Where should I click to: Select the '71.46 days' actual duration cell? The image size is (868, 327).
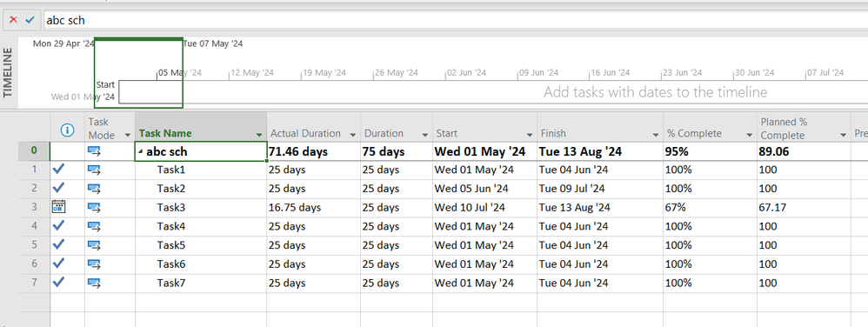pos(313,151)
